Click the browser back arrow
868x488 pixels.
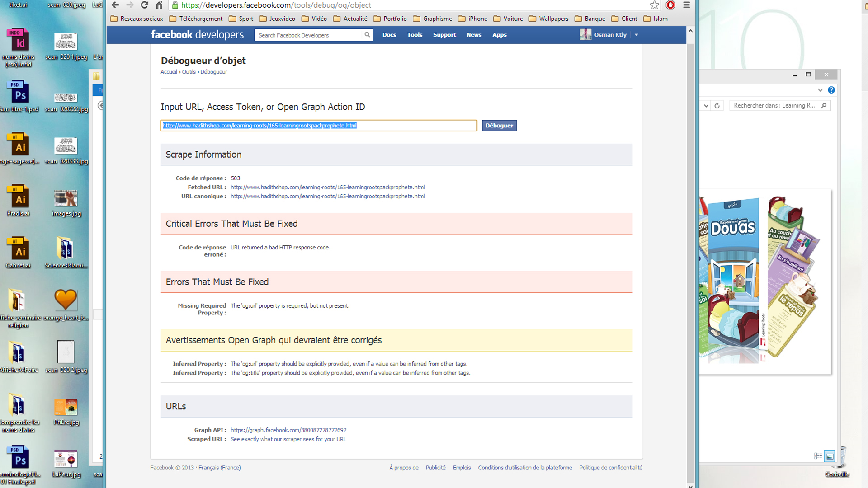[115, 5]
